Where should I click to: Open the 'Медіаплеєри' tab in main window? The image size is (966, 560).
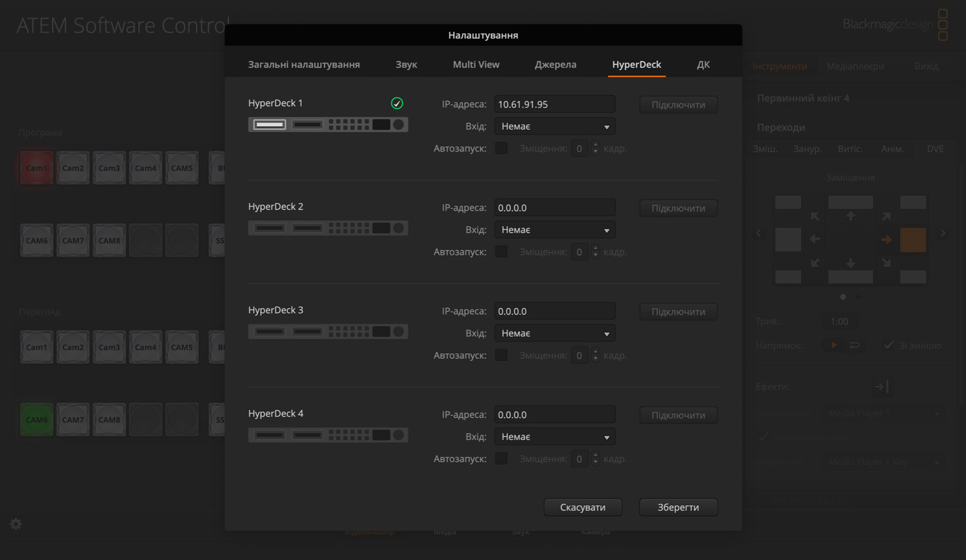[x=856, y=66]
